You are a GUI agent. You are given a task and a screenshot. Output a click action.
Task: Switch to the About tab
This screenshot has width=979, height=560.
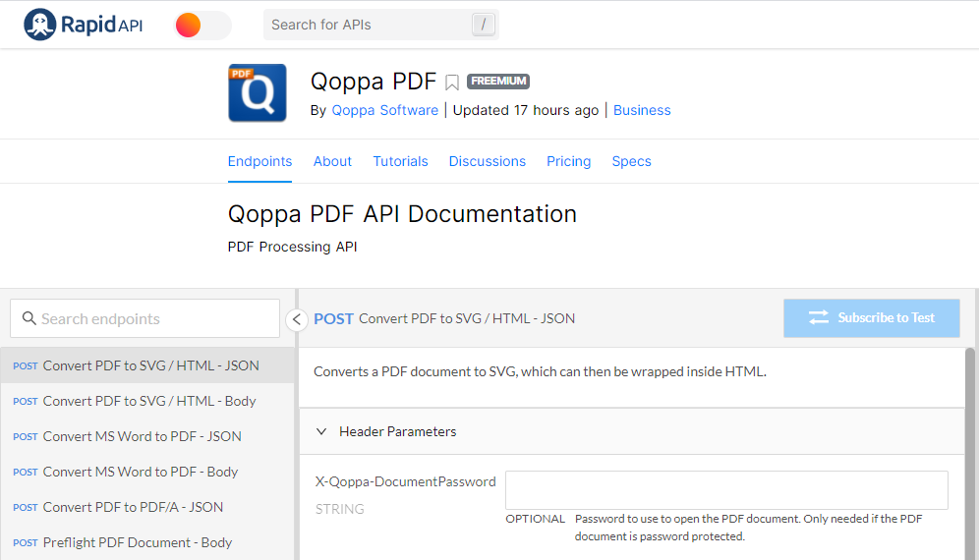[333, 161]
